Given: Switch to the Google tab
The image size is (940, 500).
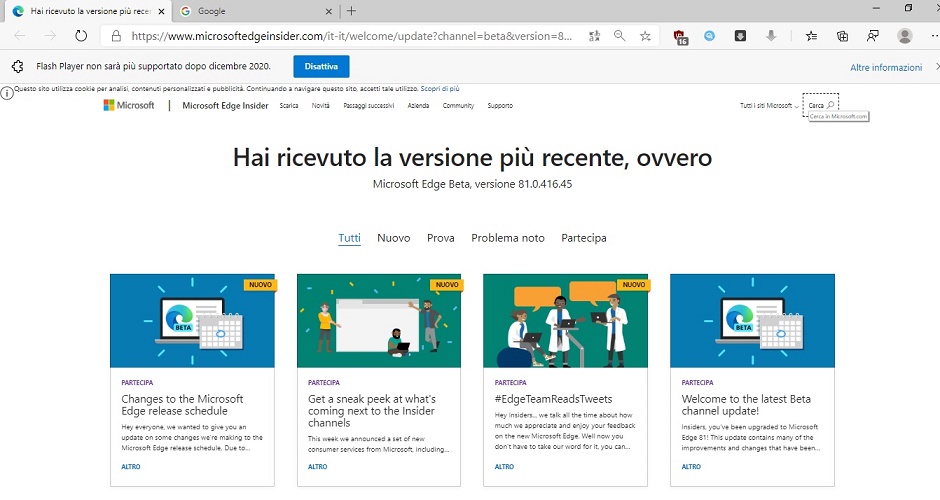Looking at the screenshot, I should [255, 11].
